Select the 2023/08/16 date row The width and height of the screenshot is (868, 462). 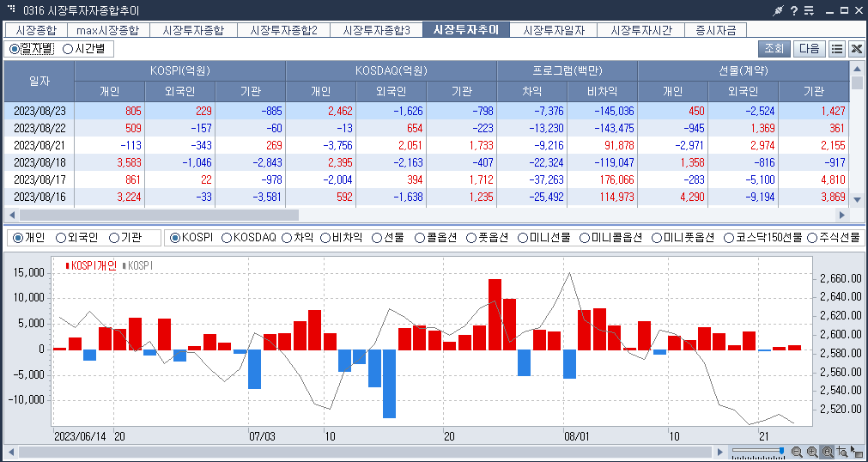(426, 198)
